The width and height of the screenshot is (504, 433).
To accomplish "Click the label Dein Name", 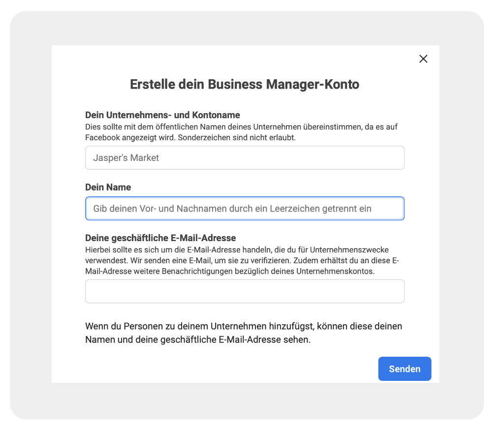I will tap(108, 187).
